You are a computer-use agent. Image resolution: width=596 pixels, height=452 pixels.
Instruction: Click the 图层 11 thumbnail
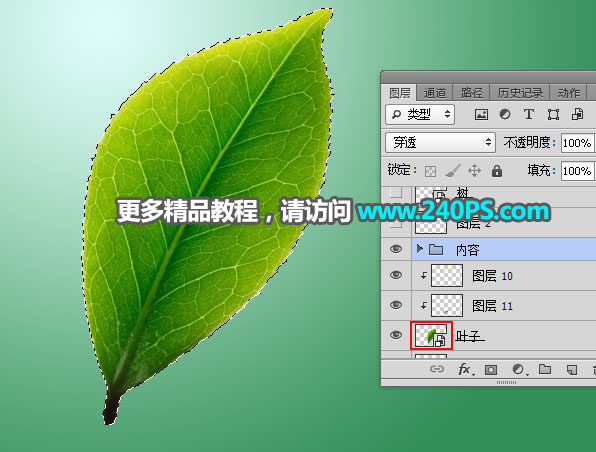[447, 305]
